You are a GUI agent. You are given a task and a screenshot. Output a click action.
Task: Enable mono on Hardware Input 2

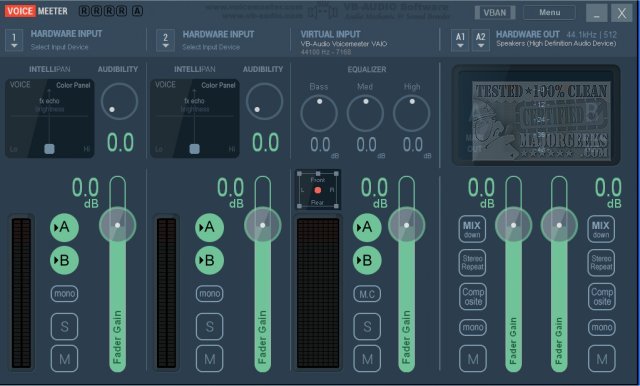209,294
